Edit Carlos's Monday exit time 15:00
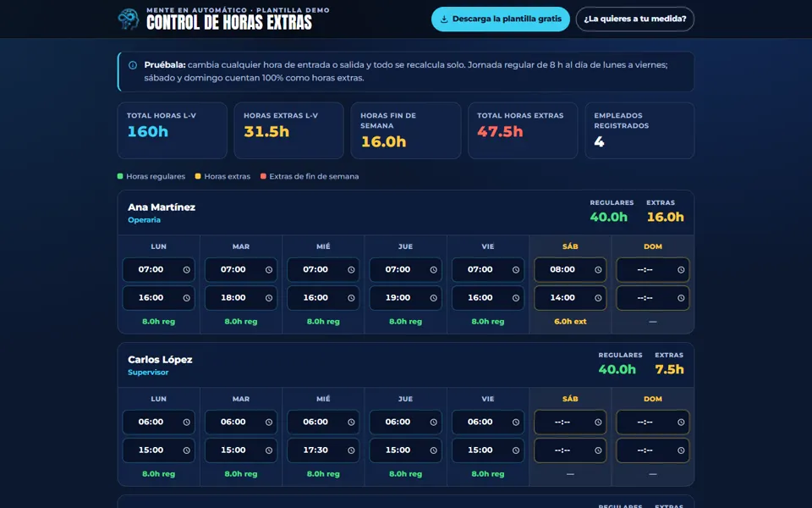This screenshot has width=812, height=508. (158, 450)
